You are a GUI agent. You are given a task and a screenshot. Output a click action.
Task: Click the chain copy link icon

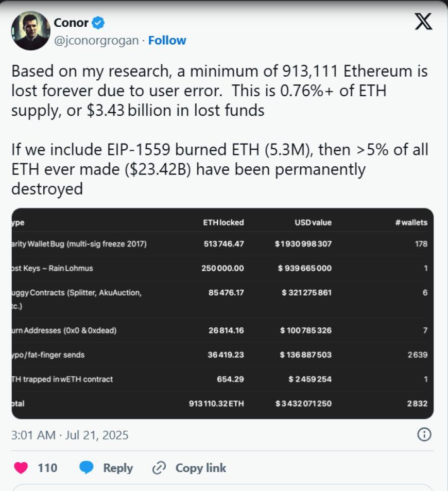point(159,468)
